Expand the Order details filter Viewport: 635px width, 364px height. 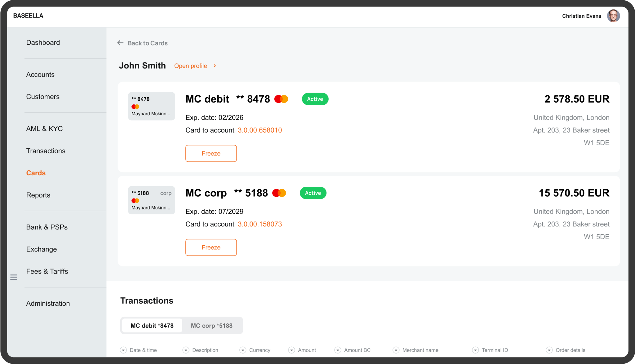(x=549, y=350)
